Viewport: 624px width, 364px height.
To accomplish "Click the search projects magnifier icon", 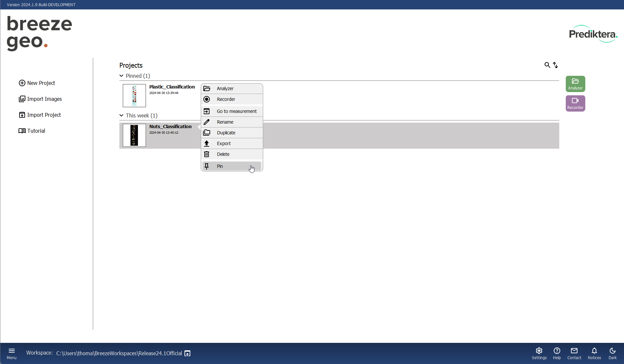I will tap(547, 65).
